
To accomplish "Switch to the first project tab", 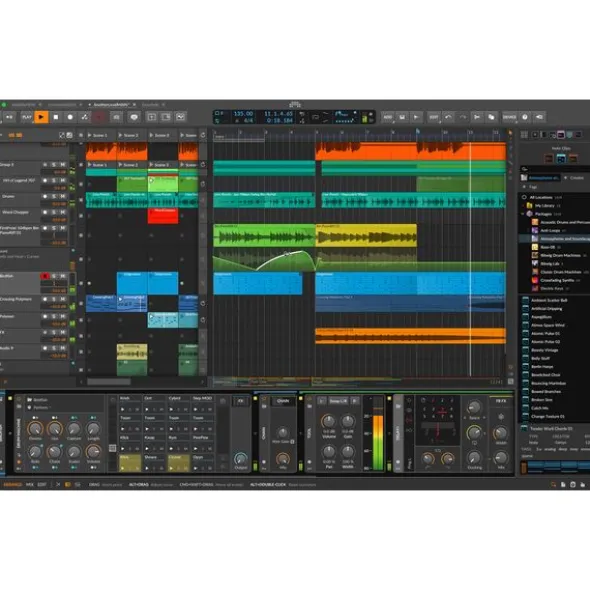I will tap(23, 104).
